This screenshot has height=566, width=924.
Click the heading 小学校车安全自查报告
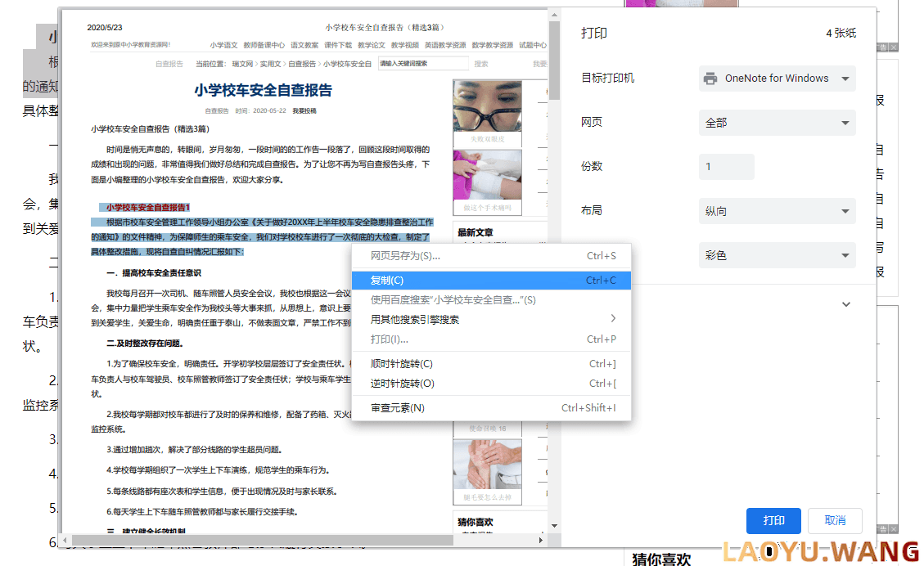[264, 90]
